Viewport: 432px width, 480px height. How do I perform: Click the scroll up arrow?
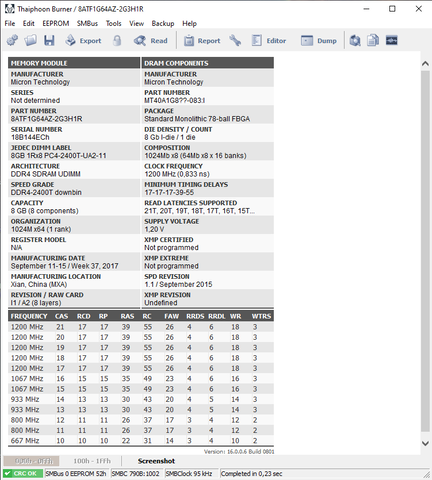[425, 64]
